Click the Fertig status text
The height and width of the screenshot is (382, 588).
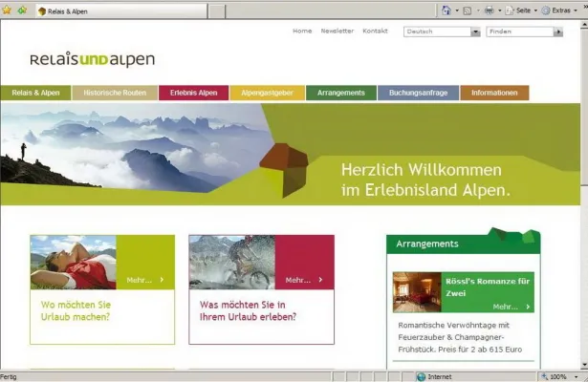click(x=9, y=377)
